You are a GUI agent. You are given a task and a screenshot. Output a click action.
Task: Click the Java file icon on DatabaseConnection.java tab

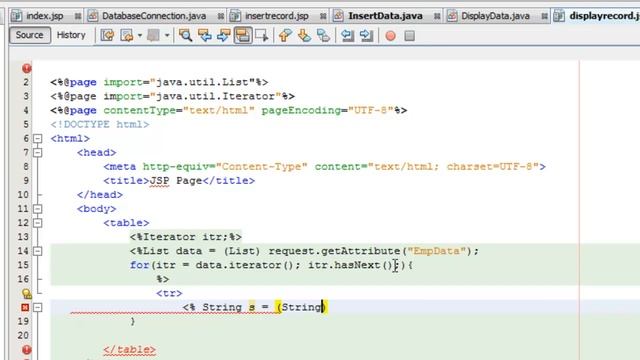point(93,16)
